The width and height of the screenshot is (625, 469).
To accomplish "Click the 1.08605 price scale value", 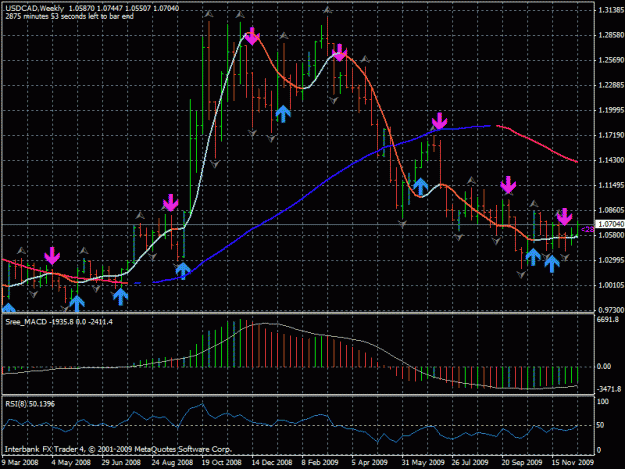I will click(x=611, y=210).
